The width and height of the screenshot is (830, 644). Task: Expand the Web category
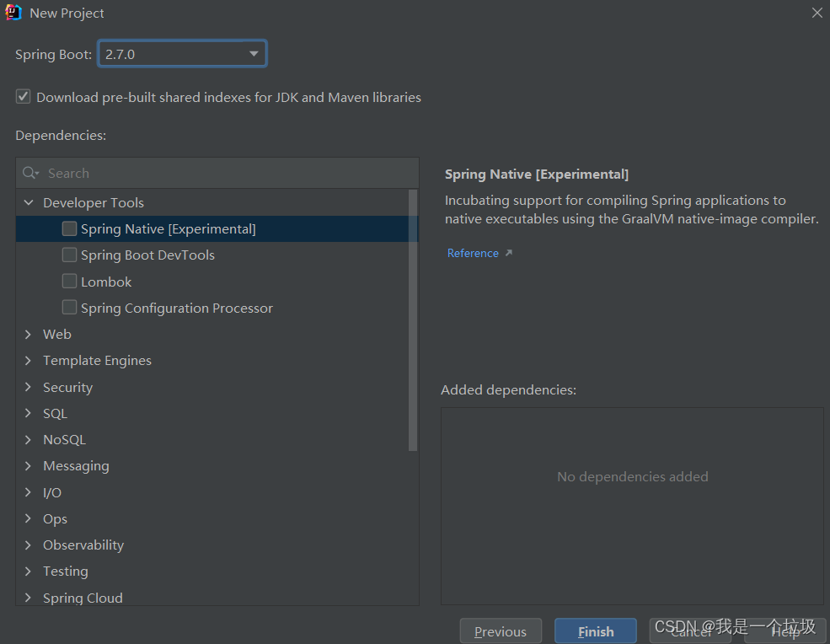(29, 334)
